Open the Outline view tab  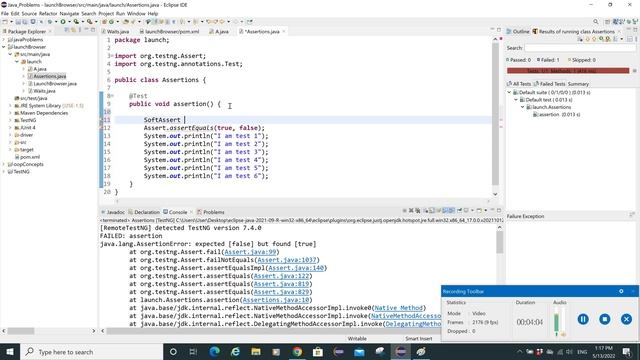pyautogui.click(x=518, y=31)
